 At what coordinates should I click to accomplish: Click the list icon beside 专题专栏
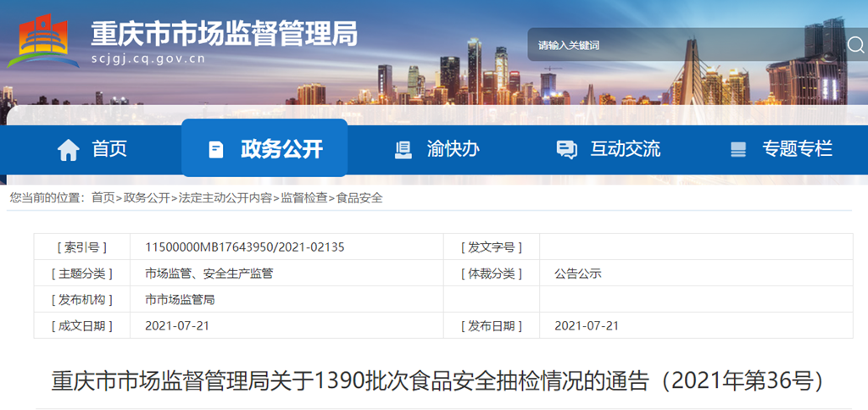tap(738, 150)
